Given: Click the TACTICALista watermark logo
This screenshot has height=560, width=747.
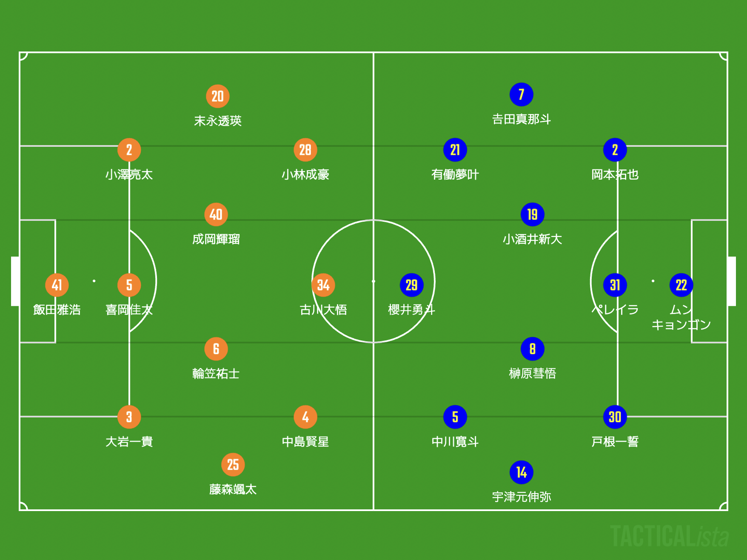Looking at the screenshot, I should click(669, 536).
